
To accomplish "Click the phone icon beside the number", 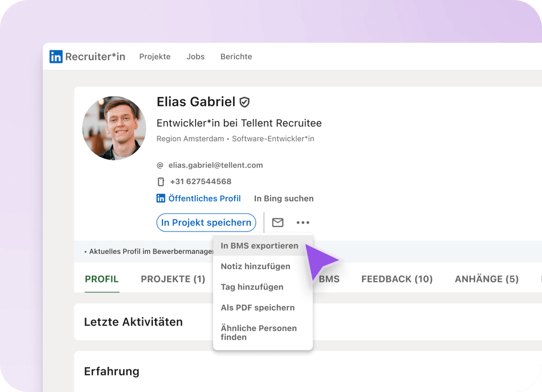I will pyautogui.click(x=161, y=182).
